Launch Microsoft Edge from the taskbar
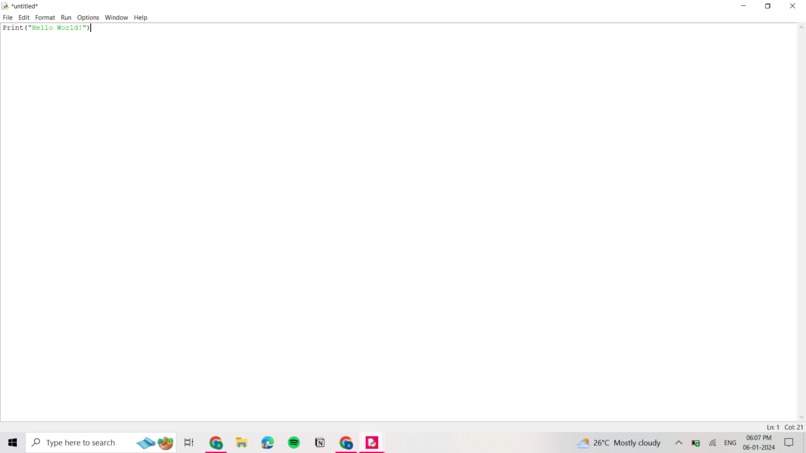Screen dimensions: 806x453 (267, 443)
